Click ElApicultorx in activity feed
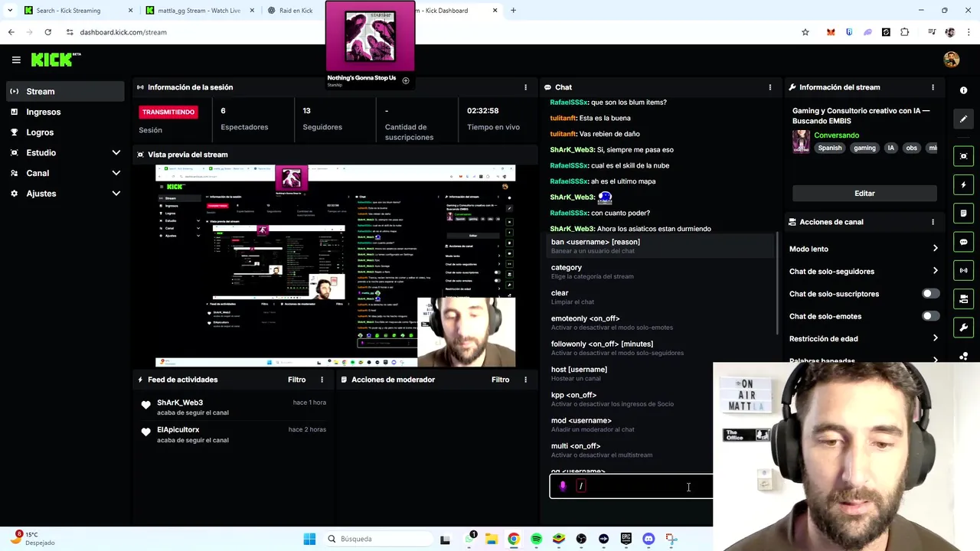The height and width of the screenshot is (551, 980). [178, 429]
